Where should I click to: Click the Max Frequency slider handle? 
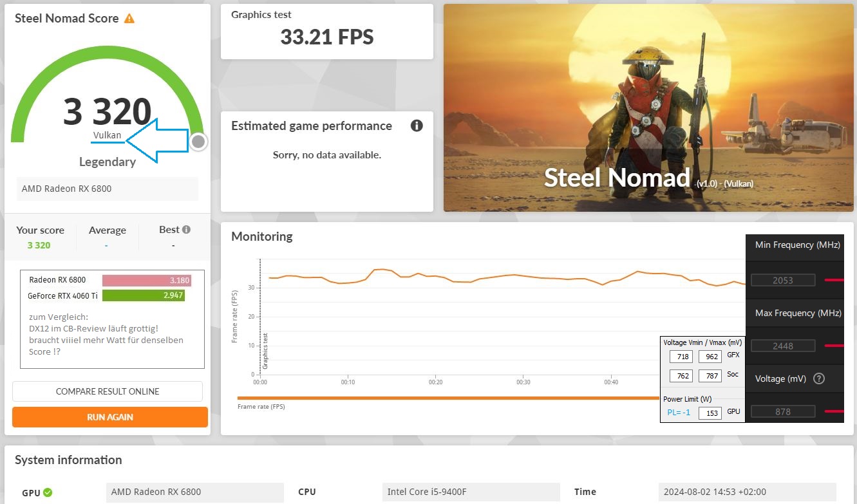point(834,346)
